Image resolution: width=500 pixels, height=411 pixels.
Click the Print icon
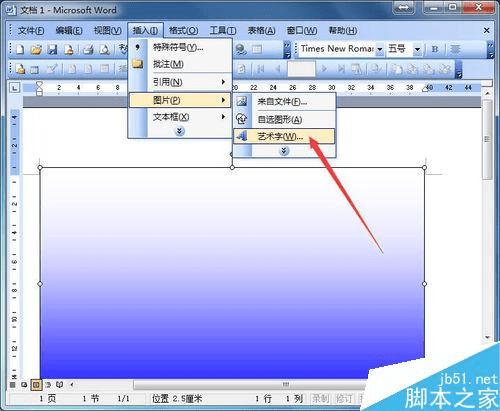coord(88,49)
